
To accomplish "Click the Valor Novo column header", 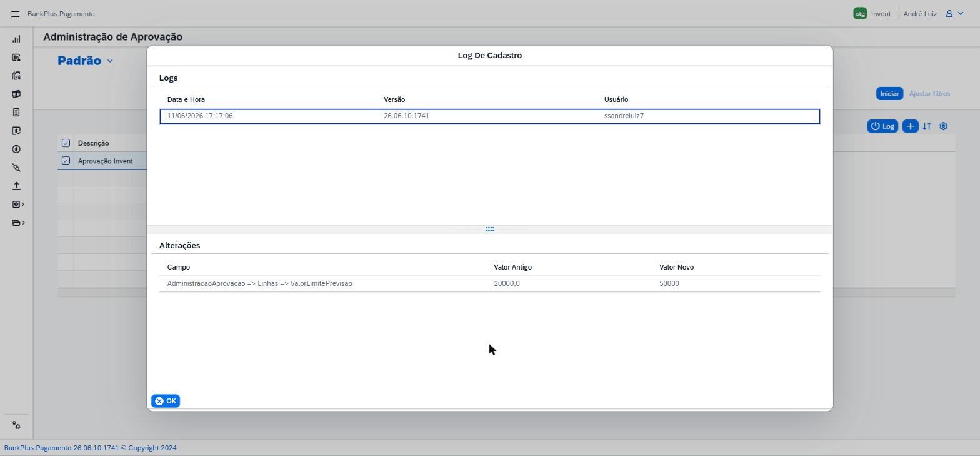I will coord(677,267).
